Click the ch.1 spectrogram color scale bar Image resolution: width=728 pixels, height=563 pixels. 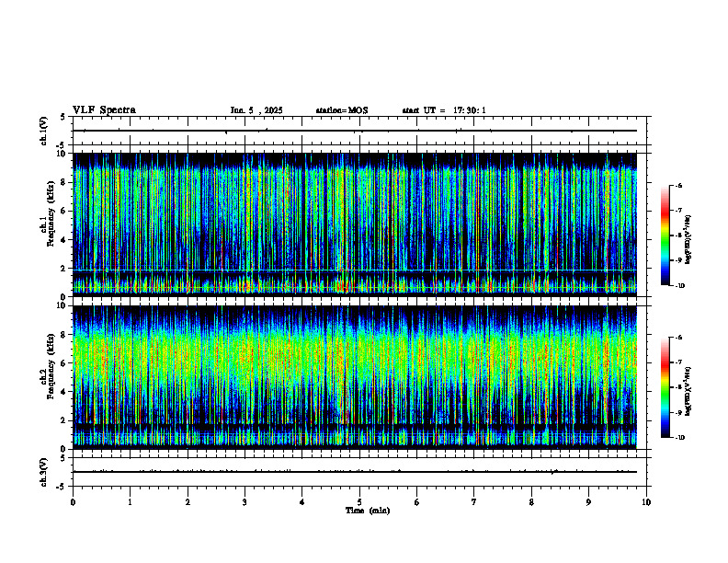point(665,236)
